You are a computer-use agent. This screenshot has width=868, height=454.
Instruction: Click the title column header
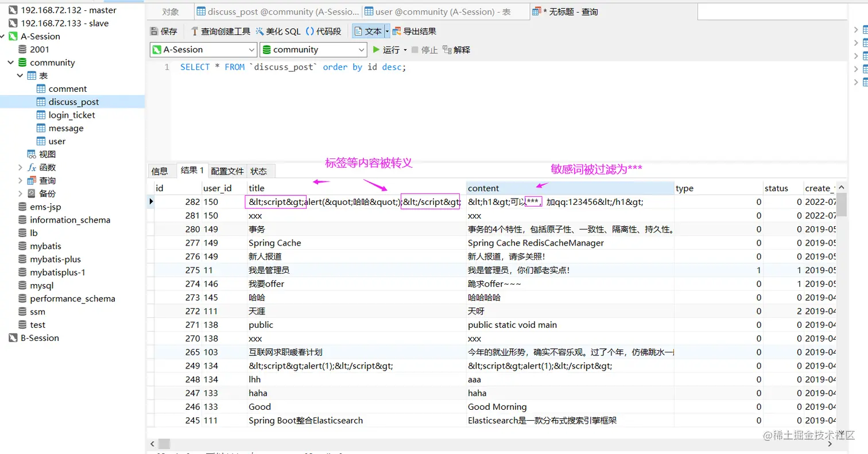(x=356, y=188)
